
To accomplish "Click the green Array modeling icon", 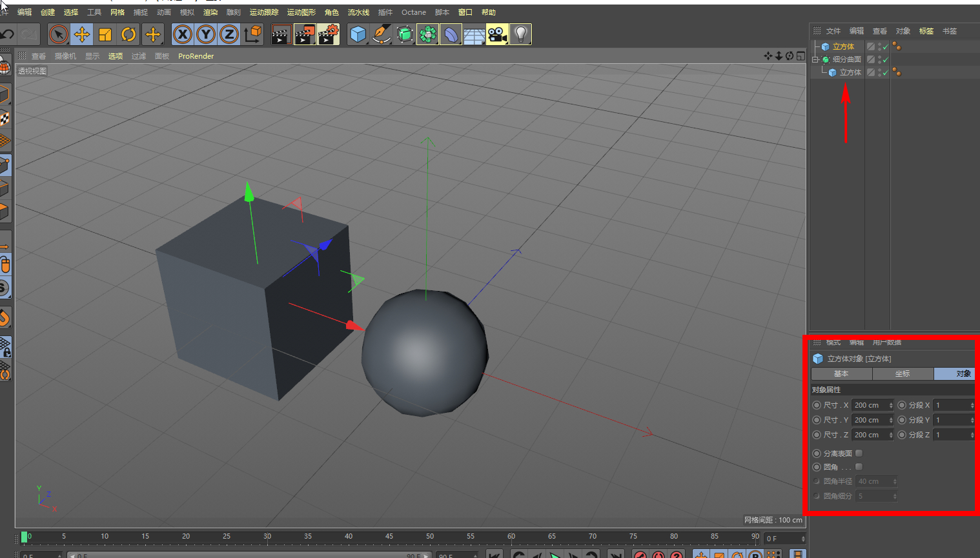I will (x=427, y=34).
